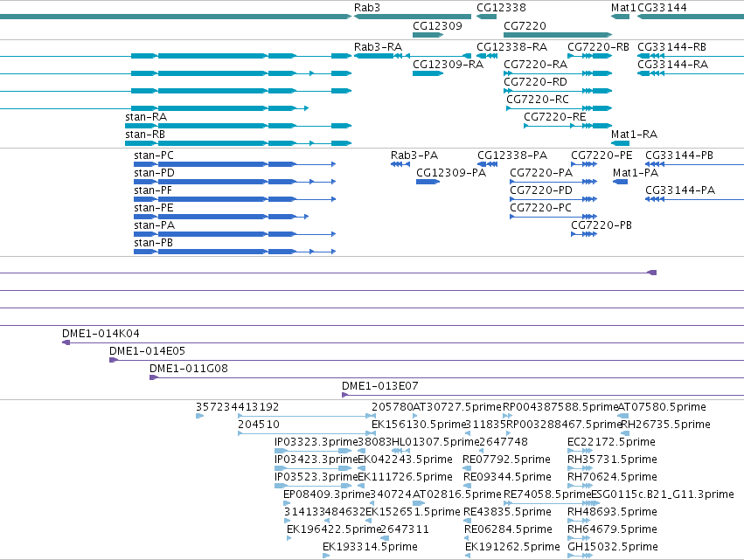Viewport: 744px width, 560px height.
Task: Select the stan-PE protein label
Action: [x=154, y=208]
